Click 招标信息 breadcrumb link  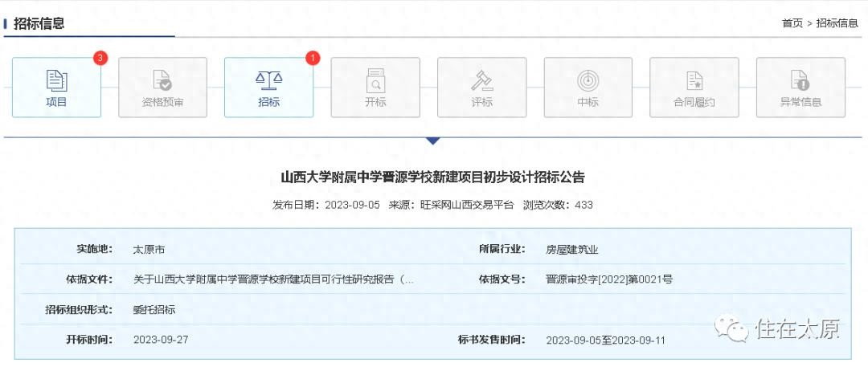[837, 23]
